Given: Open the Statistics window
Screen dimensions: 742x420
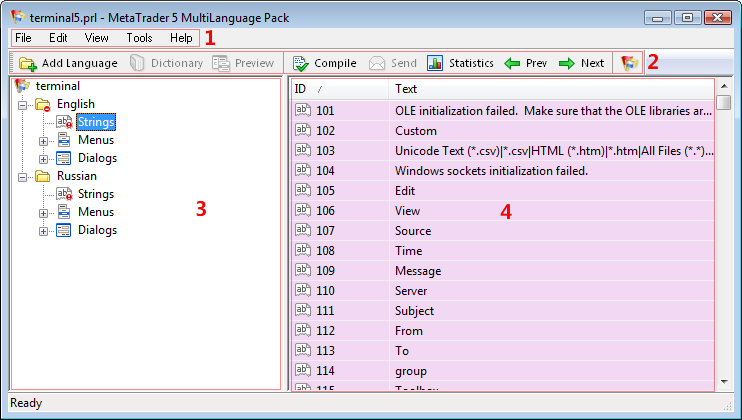Looking at the screenshot, I should click(460, 63).
